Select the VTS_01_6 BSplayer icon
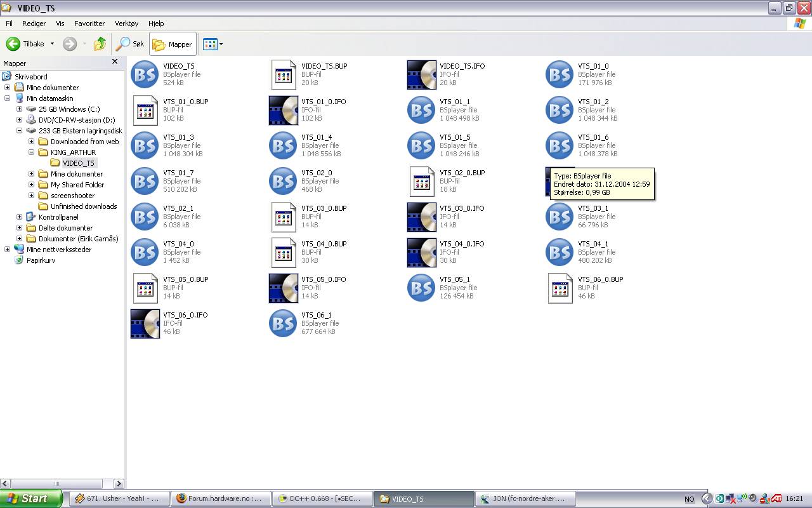This screenshot has height=508, width=812. point(560,146)
